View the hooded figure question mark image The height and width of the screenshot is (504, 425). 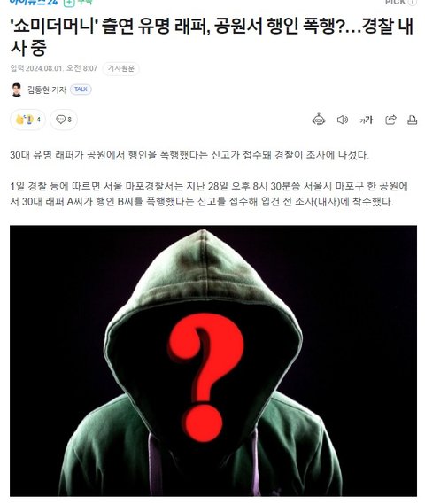pyautogui.click(x=213, y=361)
